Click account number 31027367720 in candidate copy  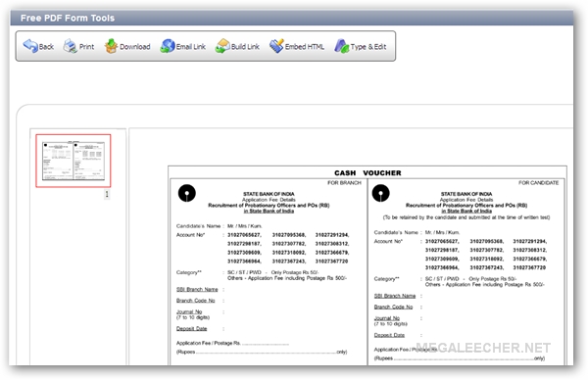[529, 267]
